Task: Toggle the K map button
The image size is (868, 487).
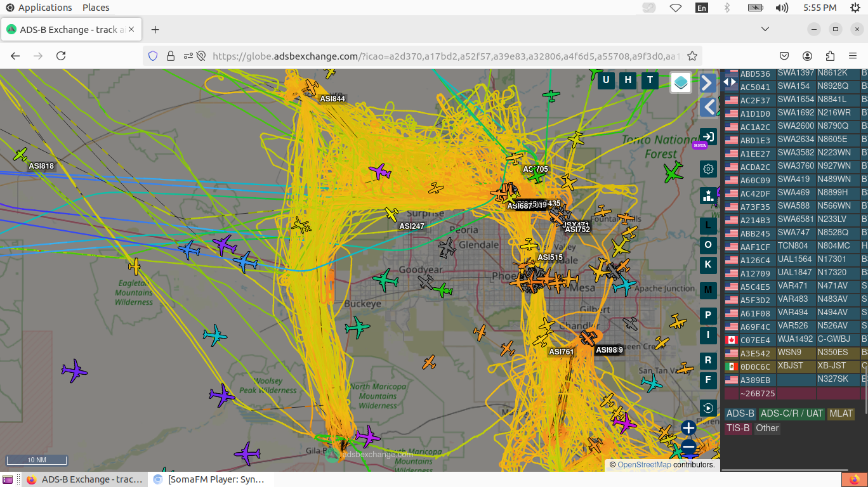Action: pyautogui.click(x=708, y=264)
